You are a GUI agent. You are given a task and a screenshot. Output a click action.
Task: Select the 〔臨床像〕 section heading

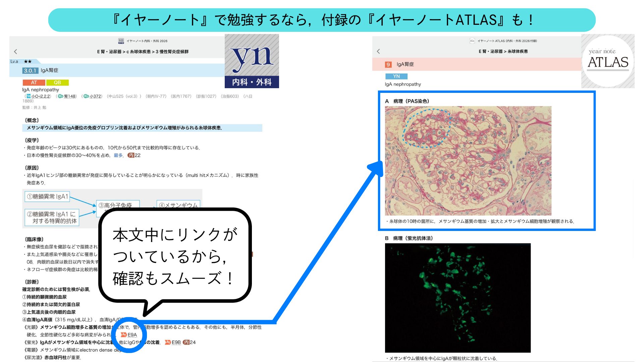(x=34, y=239)
